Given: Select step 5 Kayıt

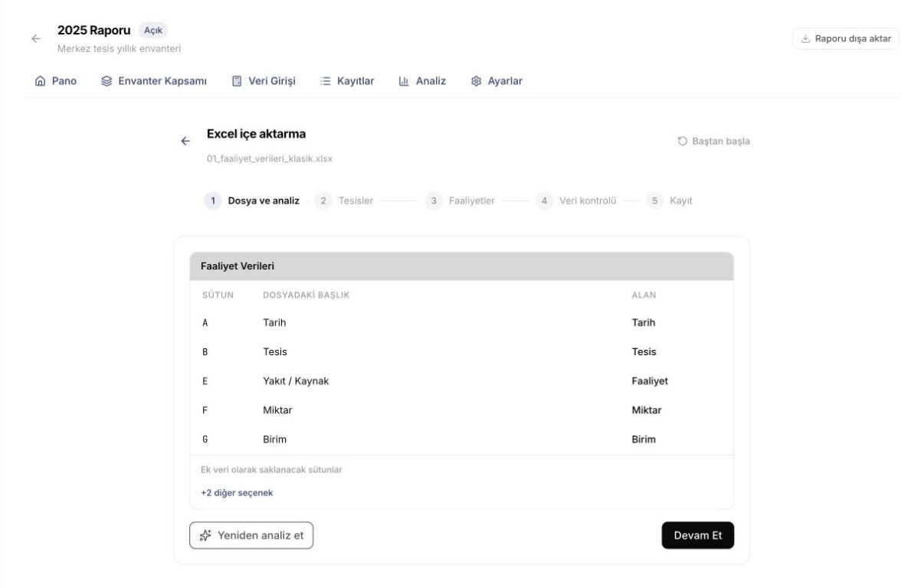Looking at the screenshot, I should 670,201.
